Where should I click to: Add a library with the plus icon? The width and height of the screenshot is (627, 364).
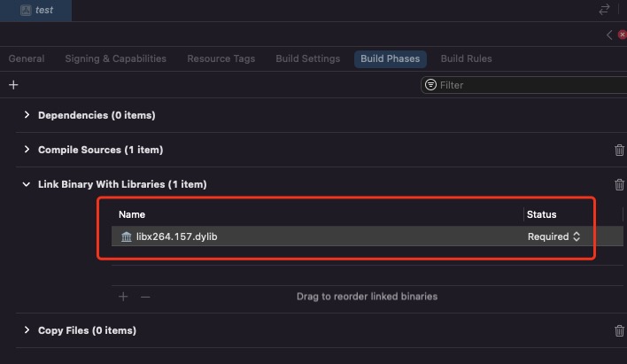click(123, 297)
